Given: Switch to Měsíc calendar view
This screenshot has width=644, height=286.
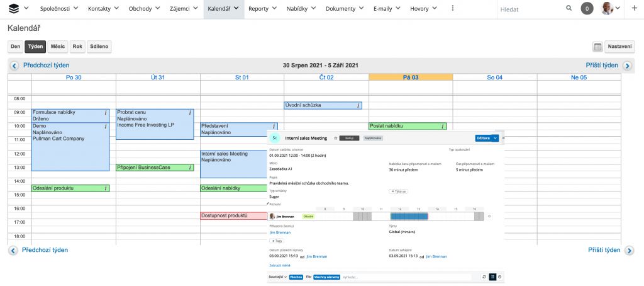Looking at the screenshot, I should tap(58, 47).
